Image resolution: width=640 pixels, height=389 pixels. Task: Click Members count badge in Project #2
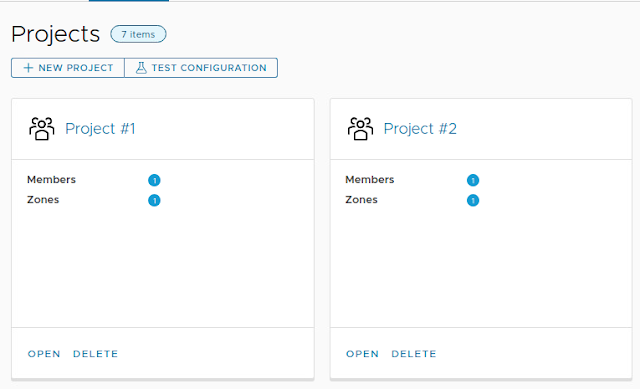(x=473, y=180)
